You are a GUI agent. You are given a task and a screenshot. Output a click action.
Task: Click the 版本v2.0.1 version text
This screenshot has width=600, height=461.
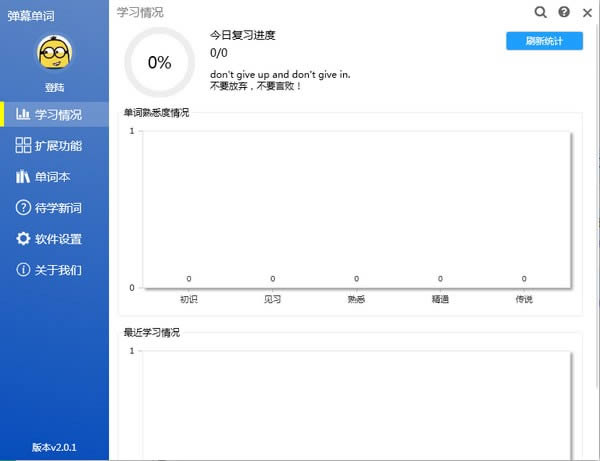(x=54, y=447)
